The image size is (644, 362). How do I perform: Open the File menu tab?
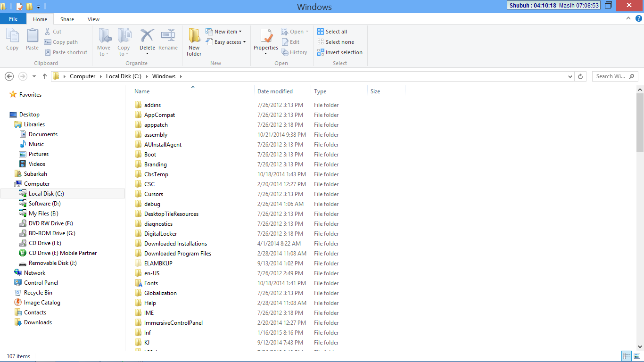[x=13, y=19]
